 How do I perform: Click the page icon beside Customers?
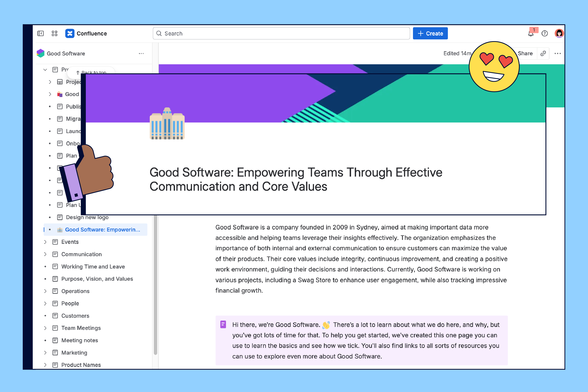[x=55, y=316]
